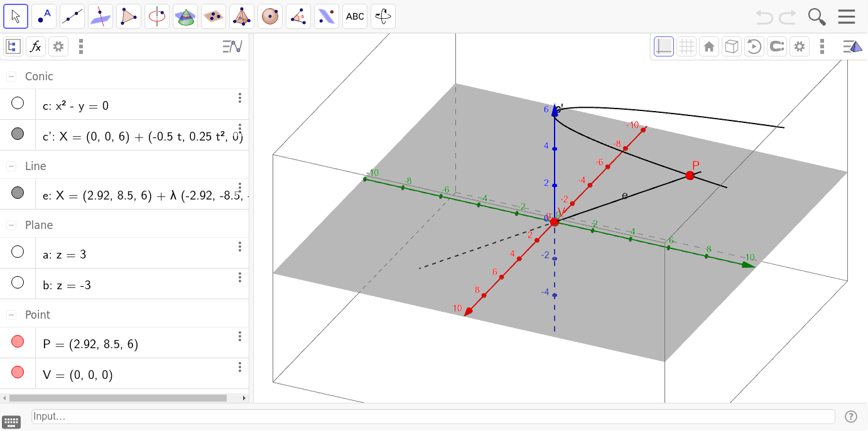This screenshot has width=868, height=431.
Task: Toggle the Algebra view icon
Action: pyautogui.click(x=13, y=46)
